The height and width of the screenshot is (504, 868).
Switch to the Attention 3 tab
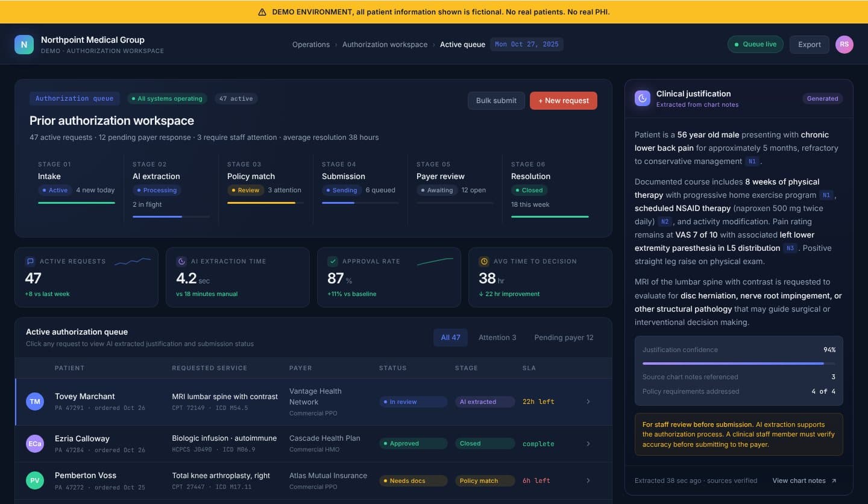497,338
